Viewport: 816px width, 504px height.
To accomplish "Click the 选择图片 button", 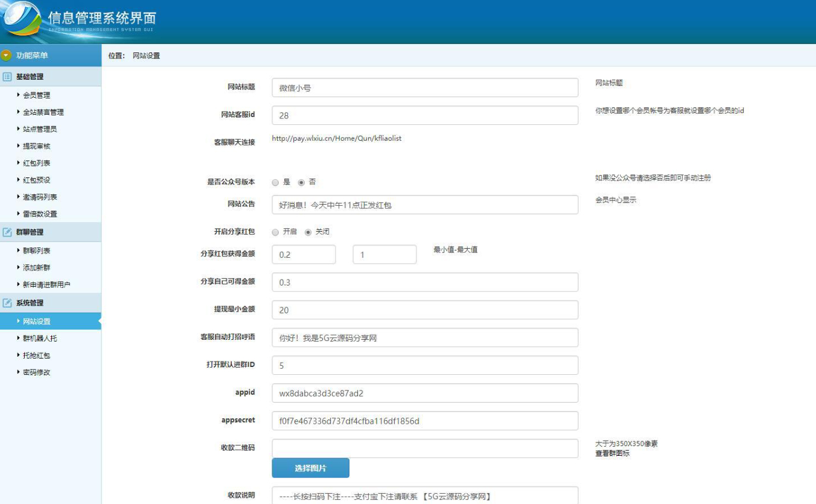I will coord(310,468).
